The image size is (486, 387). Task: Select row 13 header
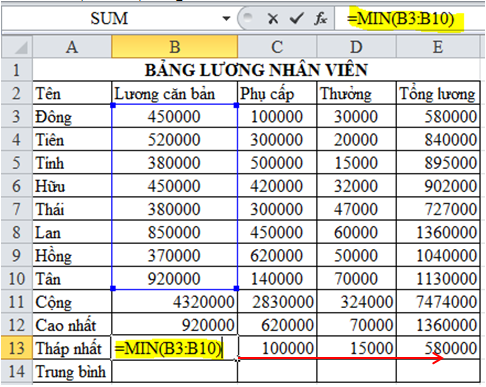(17, 348)
